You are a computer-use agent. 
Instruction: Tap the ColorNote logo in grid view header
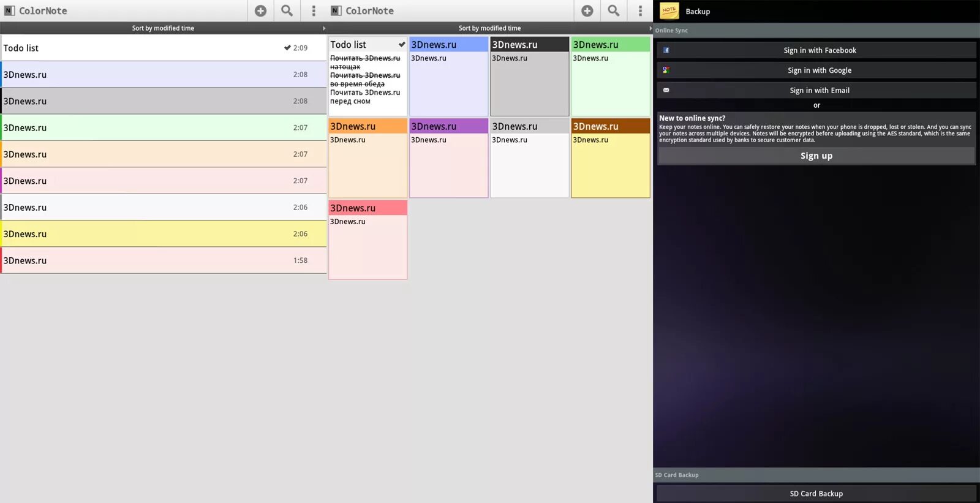coord(336,10)
